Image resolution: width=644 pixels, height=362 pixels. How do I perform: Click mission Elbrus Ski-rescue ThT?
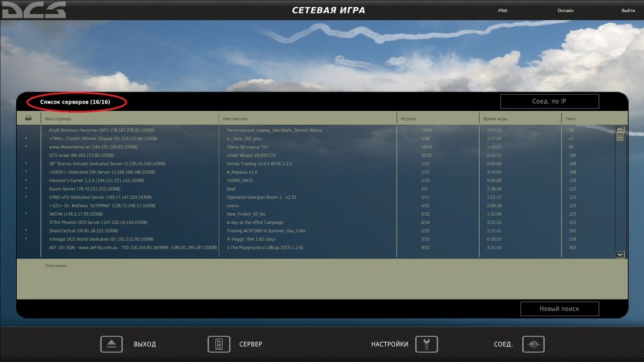coord(247,147)
